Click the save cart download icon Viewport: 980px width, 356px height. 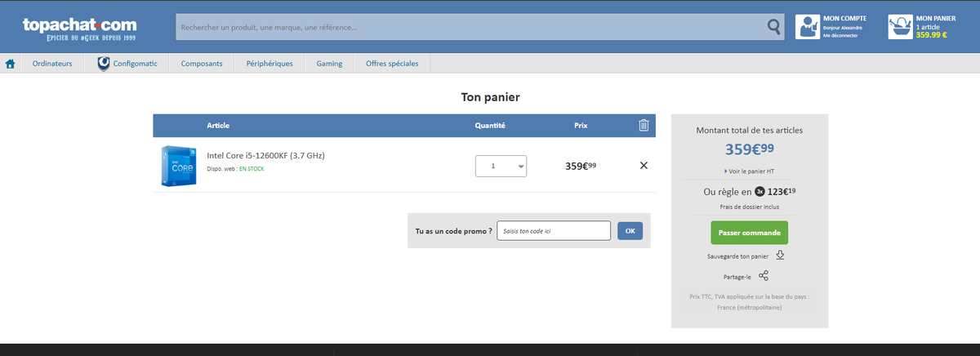tap(780, 256)
